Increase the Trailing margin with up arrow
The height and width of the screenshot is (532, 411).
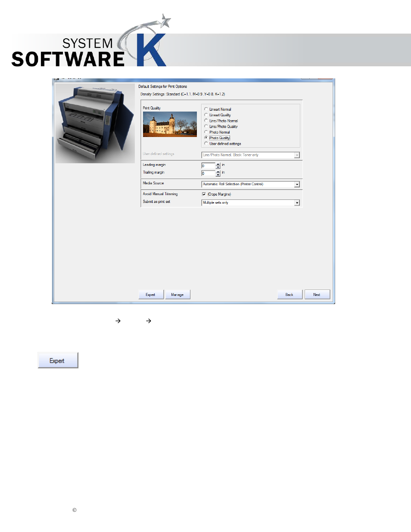point(218,172)
